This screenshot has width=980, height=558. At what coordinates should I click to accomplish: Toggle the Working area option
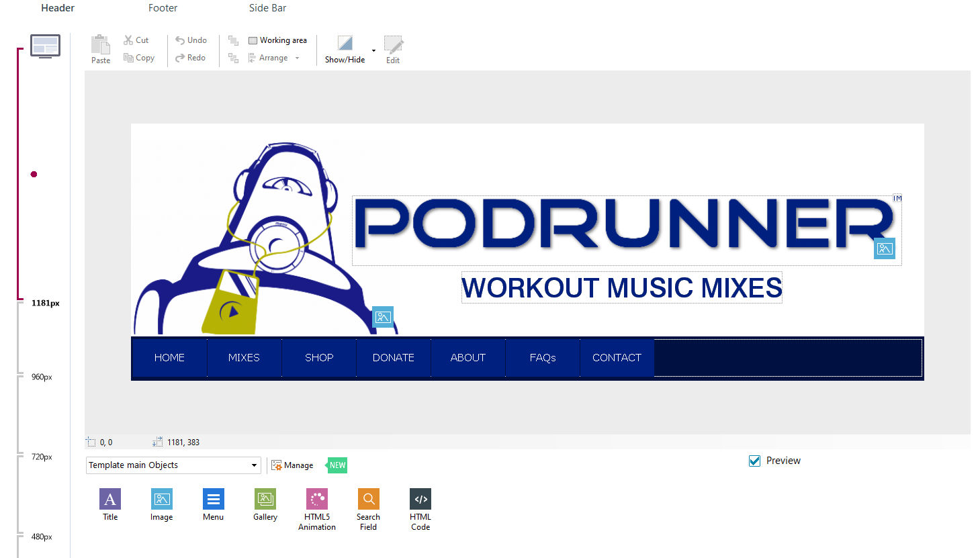tap(277, 40)
